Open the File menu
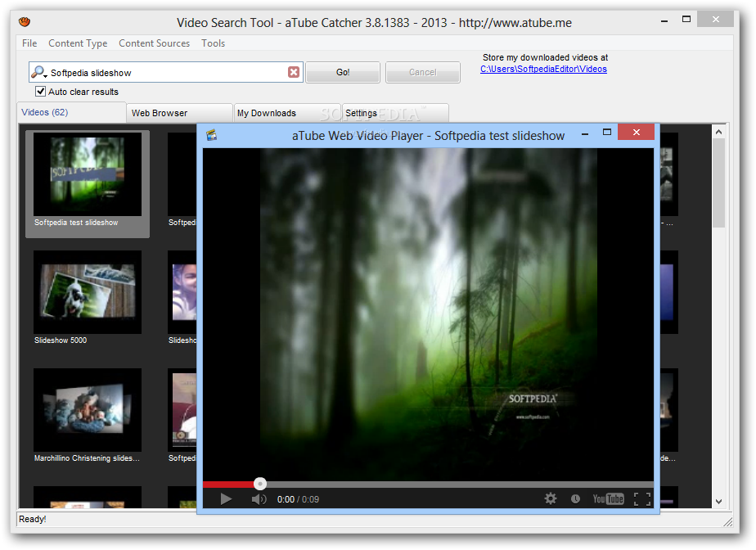This screenshot has height=550, width=756. [29, 43]
